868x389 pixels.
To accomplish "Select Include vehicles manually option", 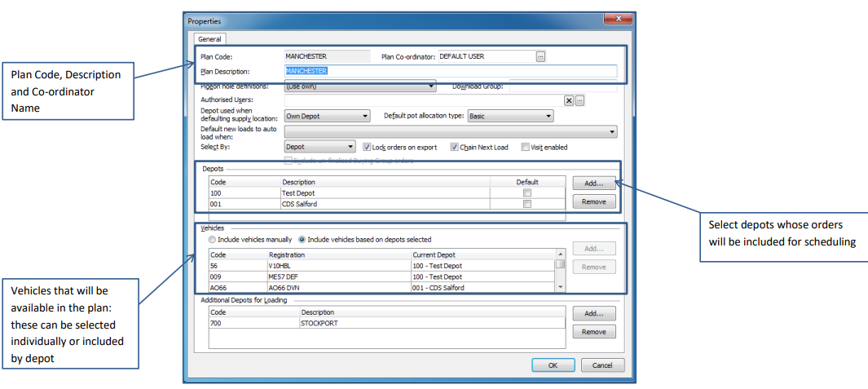I will [213, 240].
